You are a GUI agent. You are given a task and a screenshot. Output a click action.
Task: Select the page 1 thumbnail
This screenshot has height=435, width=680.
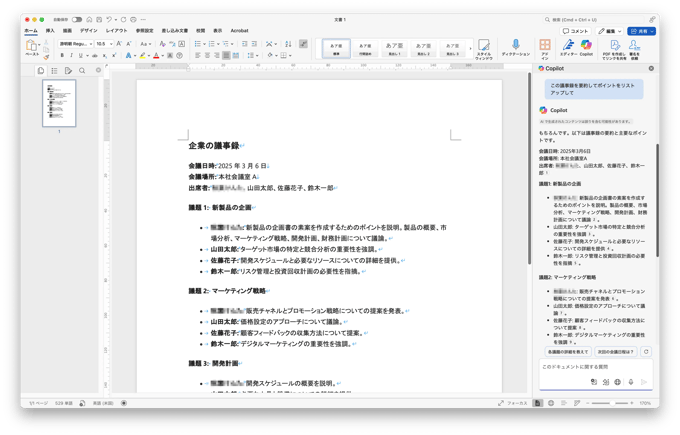coord(59,103)
